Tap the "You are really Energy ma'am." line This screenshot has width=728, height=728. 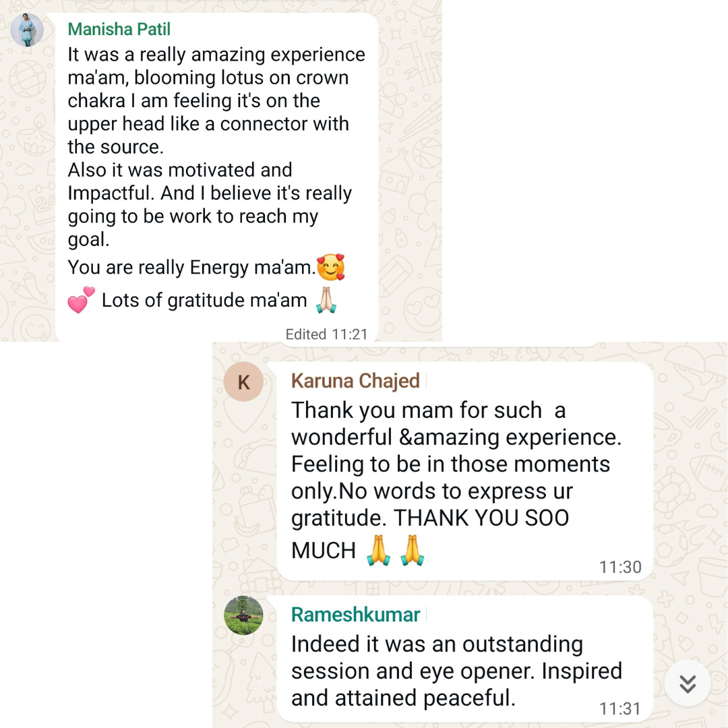tap(191, 268)
